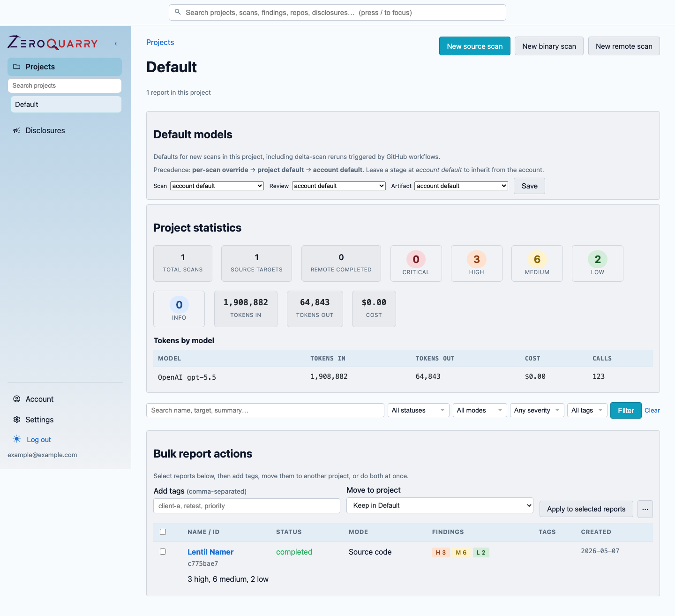Tick the Lentil Namer row checkbox
Image resolution: width=675 pixels, height=616 pixels.
coord(163,551)
